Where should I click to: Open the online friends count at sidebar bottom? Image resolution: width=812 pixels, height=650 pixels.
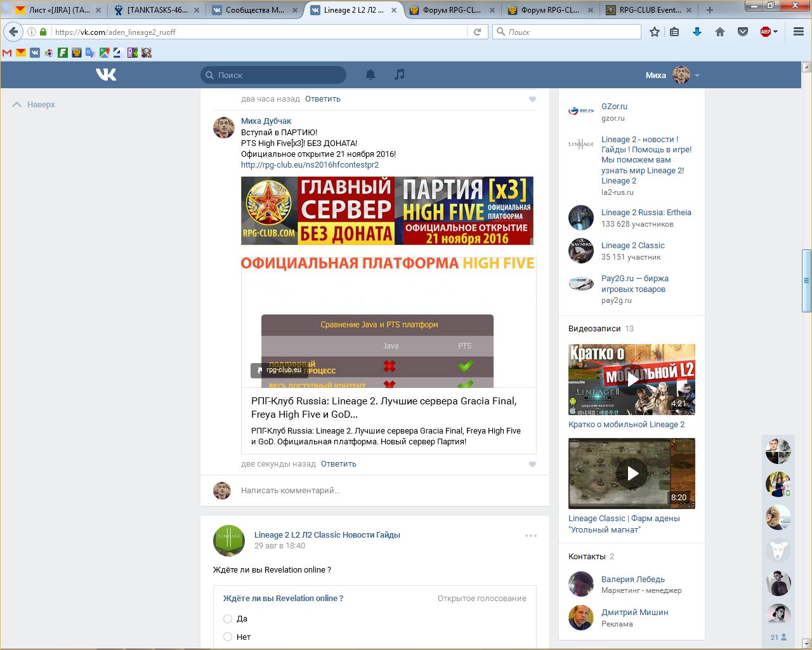tap(778, 637)
